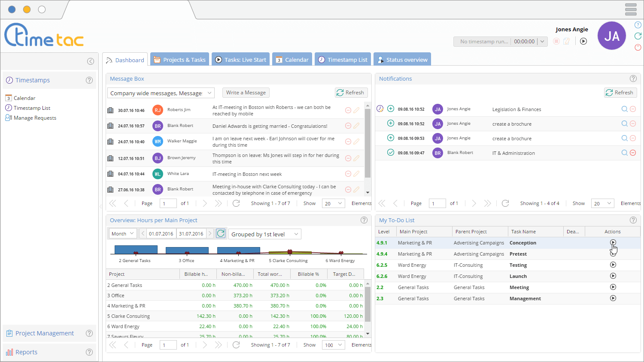The image size is (644, 362).
Task: Open the message type filter dropdown
Action: point(161,93)
